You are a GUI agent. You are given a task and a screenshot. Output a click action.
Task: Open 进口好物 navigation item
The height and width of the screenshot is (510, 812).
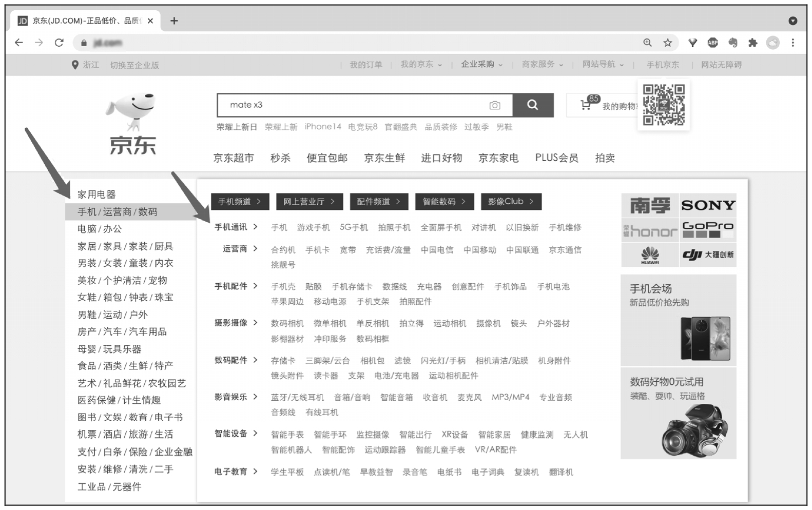pos(441,158)
